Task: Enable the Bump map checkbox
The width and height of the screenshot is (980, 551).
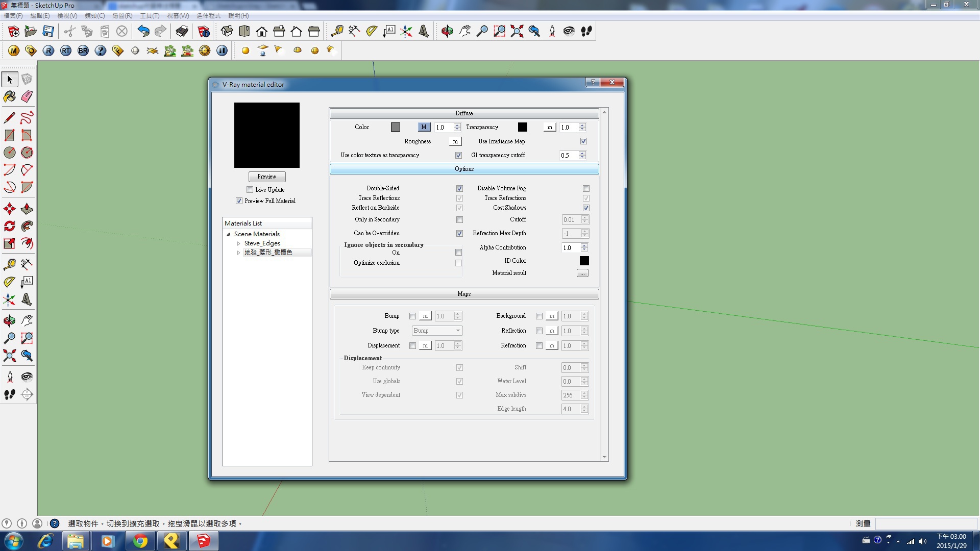Action: pos(412,316)
